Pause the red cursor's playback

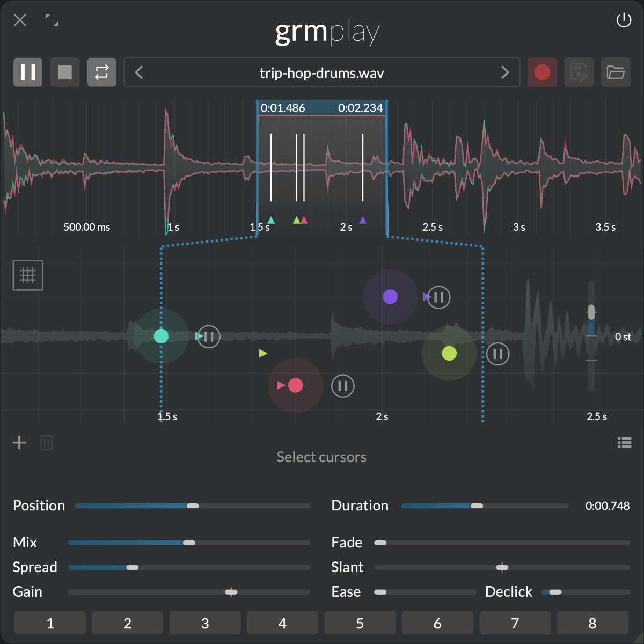[x=343, y=386]
